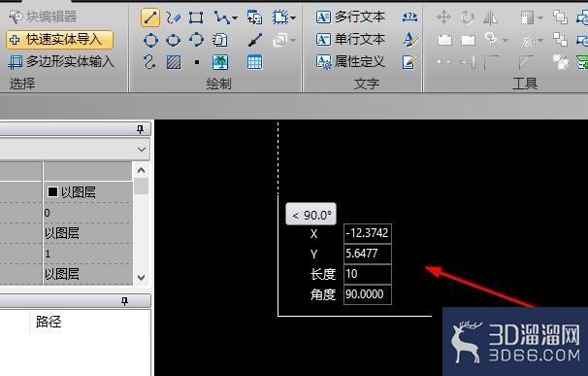Click the Rotate tool icon
Screen dimensions: 588x376
click(x=468, y=17)
